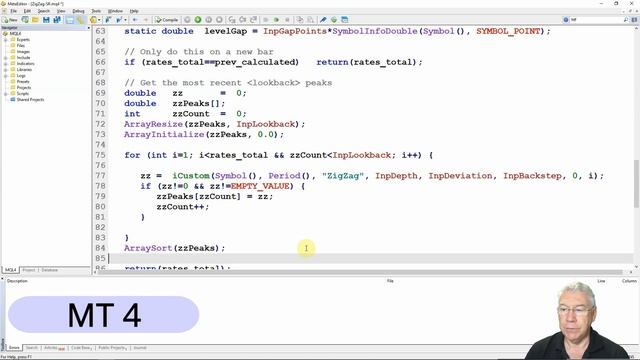Select the Images folder in Navigator
The image size is (640, 360).
click(23, 51)
